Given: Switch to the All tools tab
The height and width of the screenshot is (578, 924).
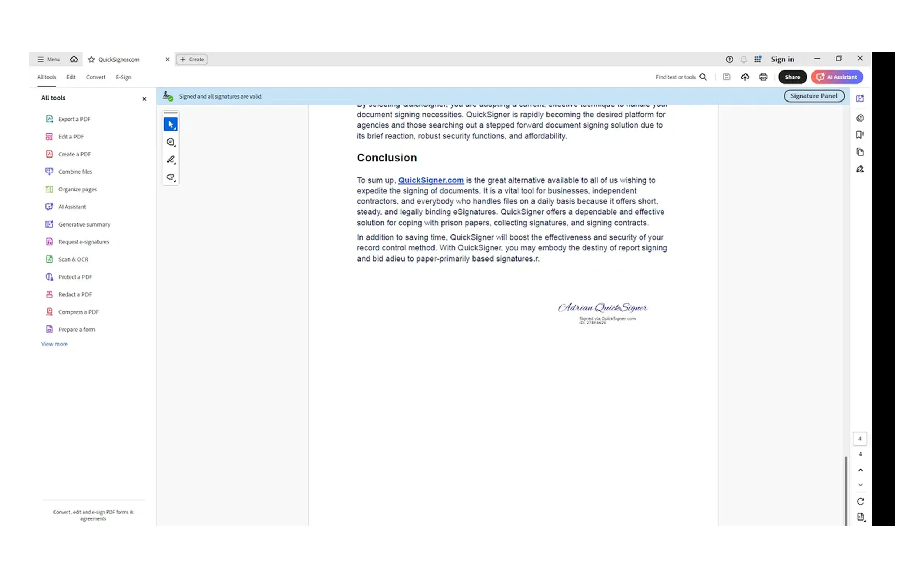Looking at the screenshot, I should tap(47, 77).
